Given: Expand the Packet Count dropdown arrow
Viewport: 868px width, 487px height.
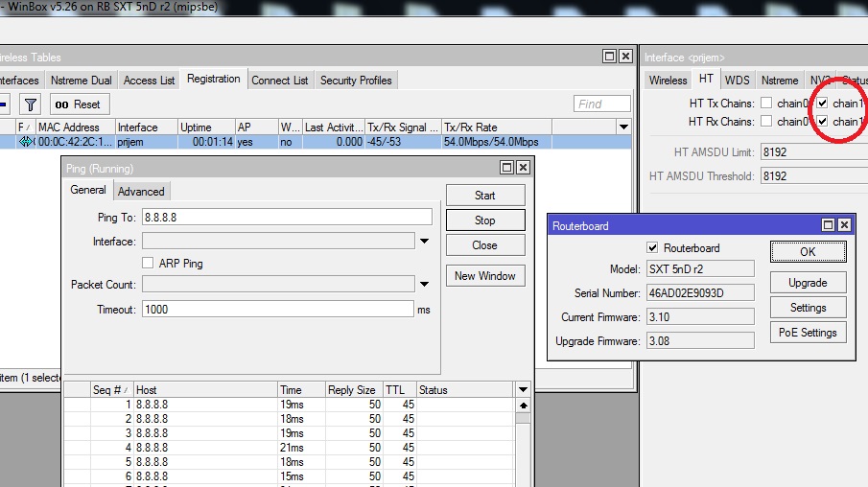Looking at the screenshot, I should [x=424, y=285].
